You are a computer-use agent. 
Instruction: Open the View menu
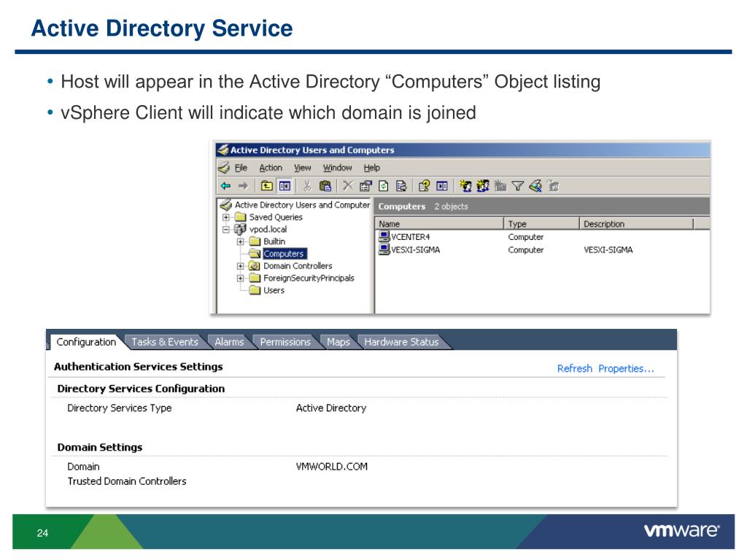(302, 168)
